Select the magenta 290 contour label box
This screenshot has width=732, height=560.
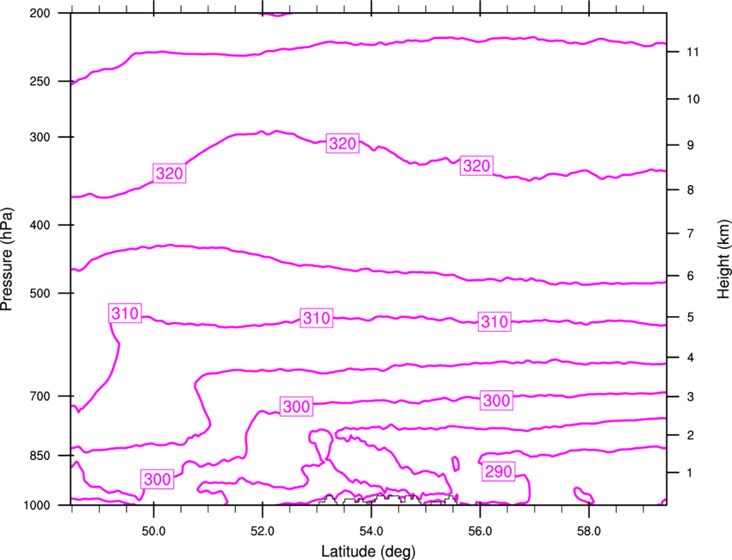(499, 472)
